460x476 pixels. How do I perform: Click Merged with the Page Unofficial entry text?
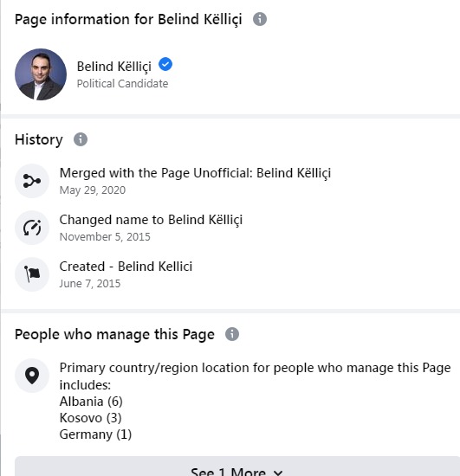[x=195, y=173]
